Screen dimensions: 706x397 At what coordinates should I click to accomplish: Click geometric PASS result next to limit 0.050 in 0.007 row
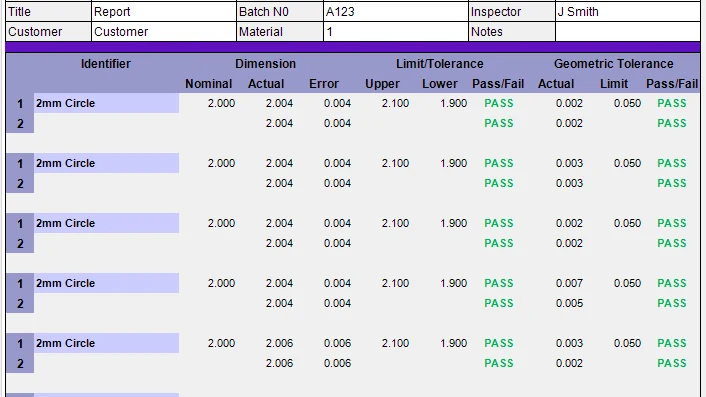pos(672,283)
